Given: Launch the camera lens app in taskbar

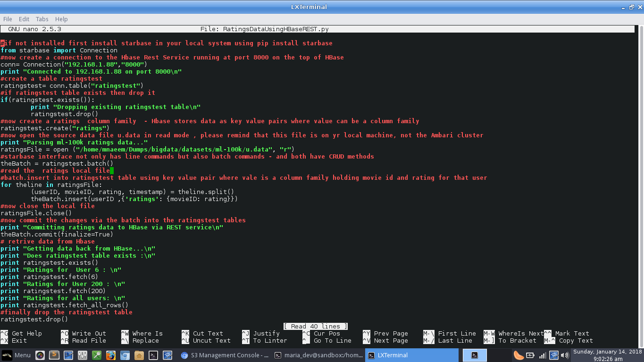Looking at the screenshot, I should tap(40, 355).
